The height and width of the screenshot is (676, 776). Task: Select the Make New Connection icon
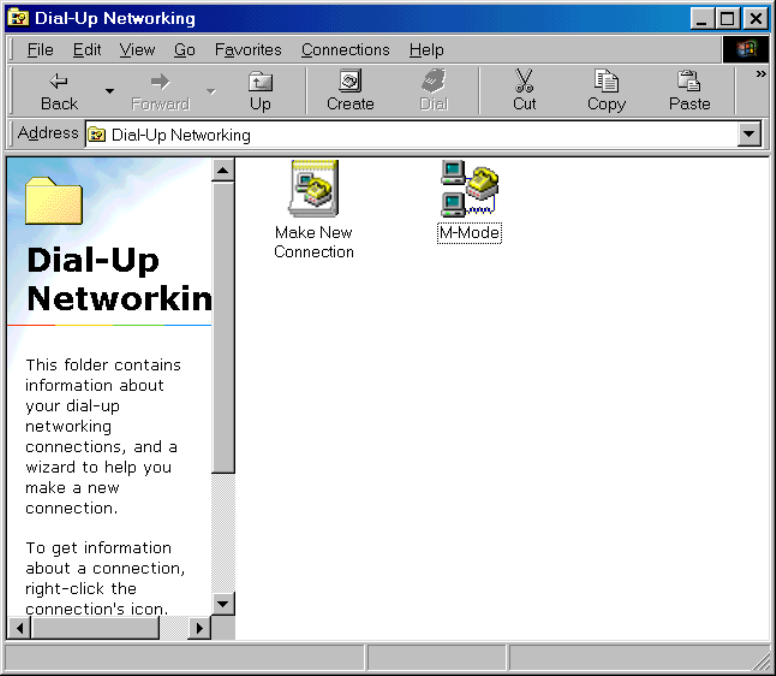click(x=314, y=189)
